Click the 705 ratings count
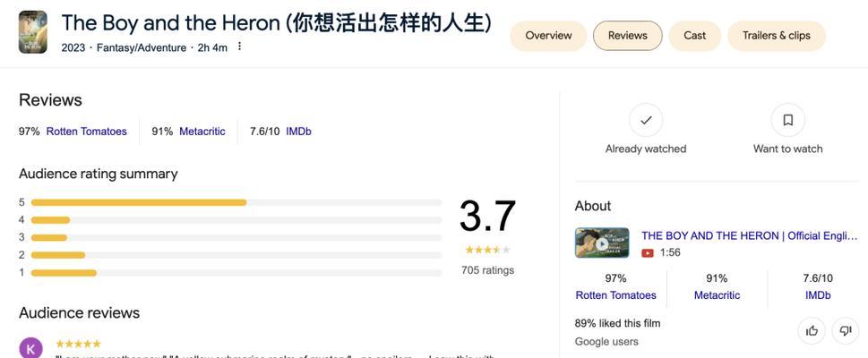Viewport: 868px width, 358px height. tap(487, 270)
